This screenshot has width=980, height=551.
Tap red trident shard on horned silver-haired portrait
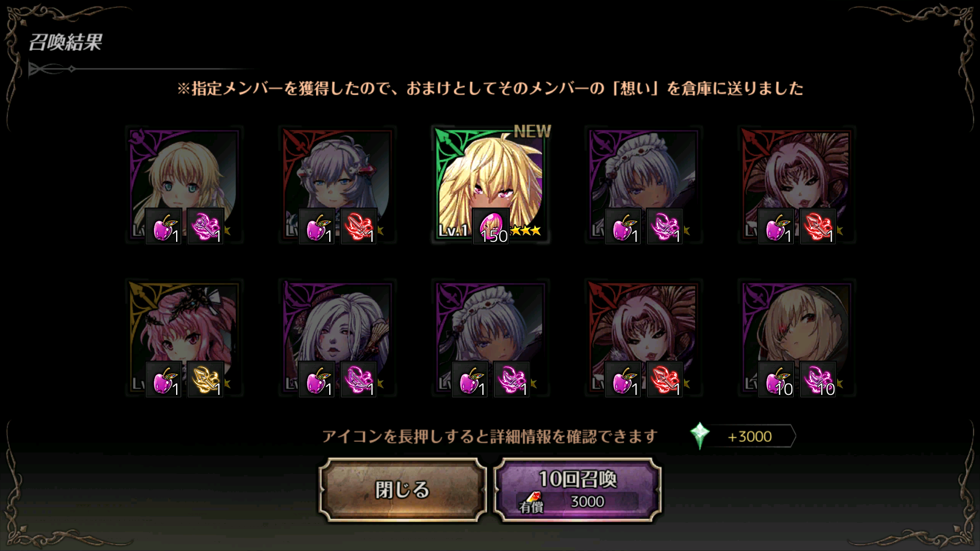tap(359, 226)
